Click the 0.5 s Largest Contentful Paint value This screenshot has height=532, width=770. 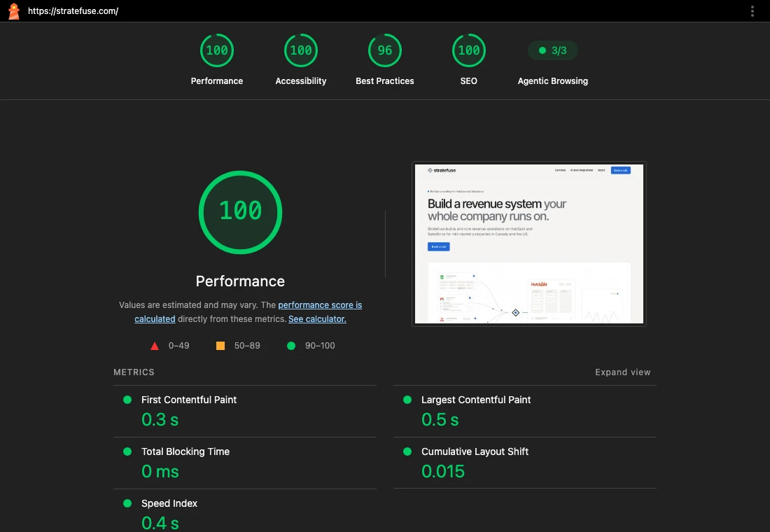(440, 419)
